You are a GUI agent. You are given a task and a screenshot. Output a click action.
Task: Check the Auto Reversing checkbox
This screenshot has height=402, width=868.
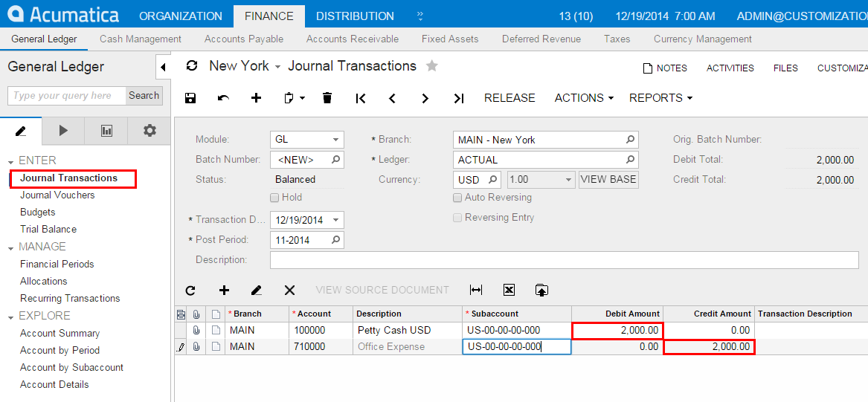[457, 198]
